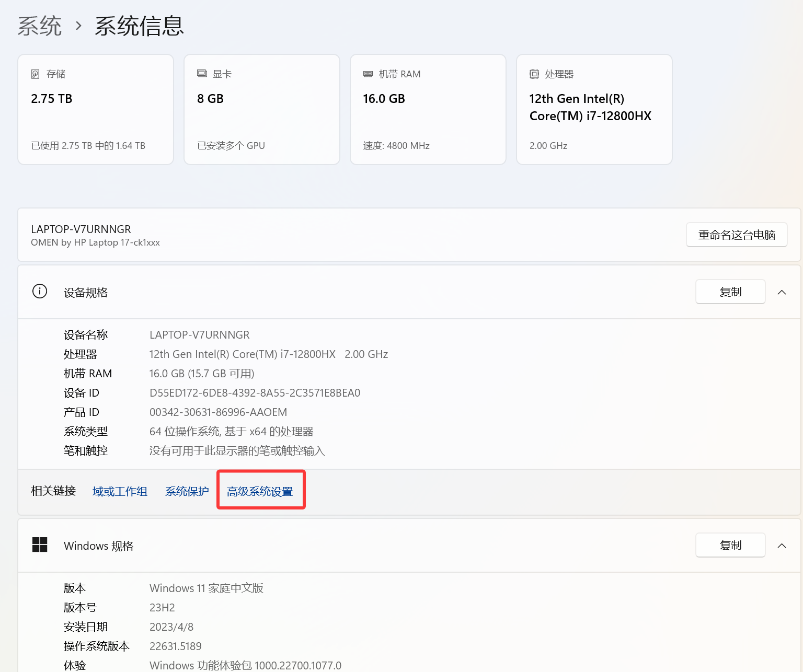Open 高级系统设置 link
This screenshot has width=803, height=672.
pos(260,492)
